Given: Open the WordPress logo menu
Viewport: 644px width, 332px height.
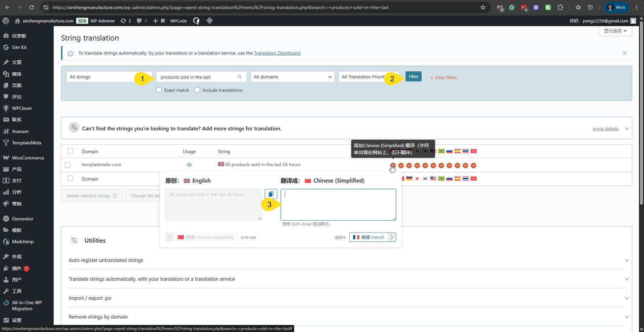Looking at the screenshot, I should pos(6,21).
